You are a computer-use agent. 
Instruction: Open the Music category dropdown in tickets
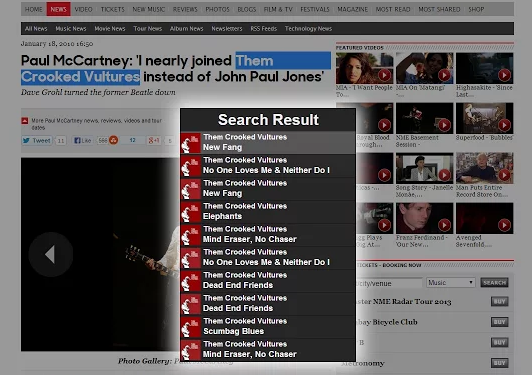(451, 282)
